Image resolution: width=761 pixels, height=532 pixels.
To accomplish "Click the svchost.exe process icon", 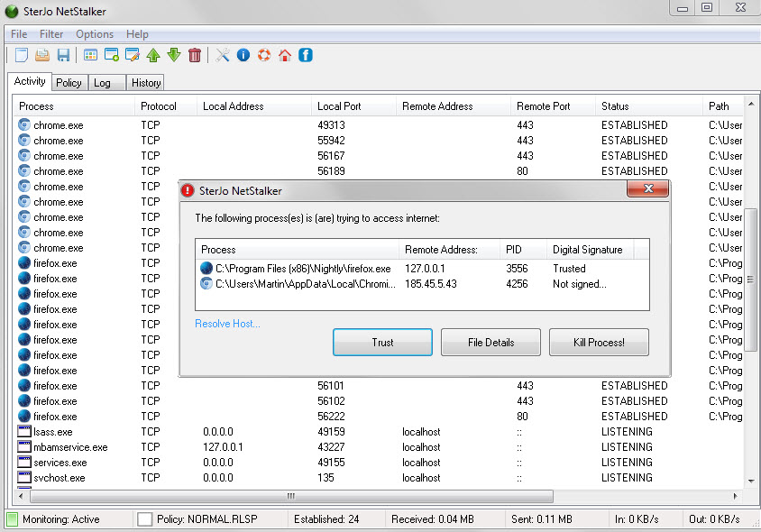I will (24, 477).
